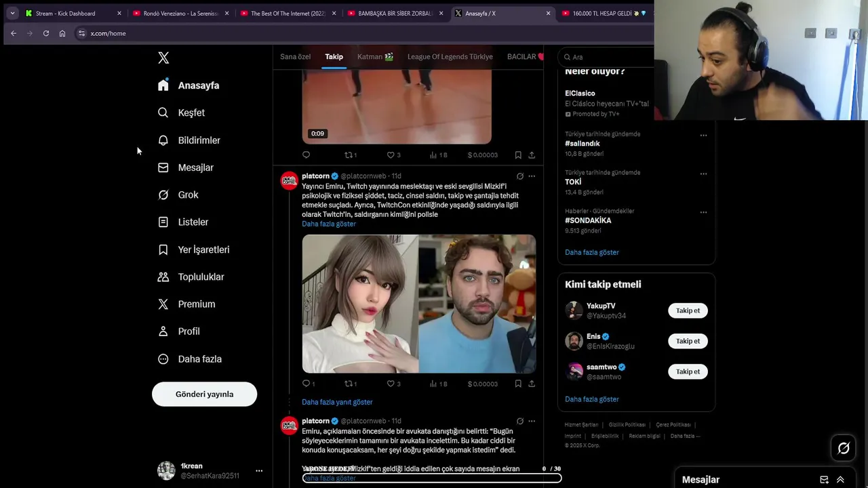Image resolution: width=868 pixels, height=488 pixels.
Task: Switch to BACILAR tab
Action: coord(525,57)
